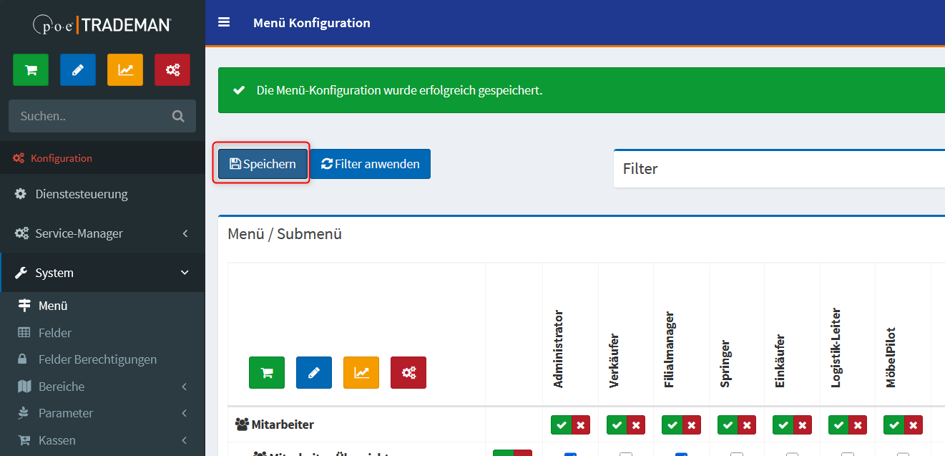Deny Mitarbeiter for MöbelPilot with red X
The image size is (945, 456).
[x=913, y=425]
